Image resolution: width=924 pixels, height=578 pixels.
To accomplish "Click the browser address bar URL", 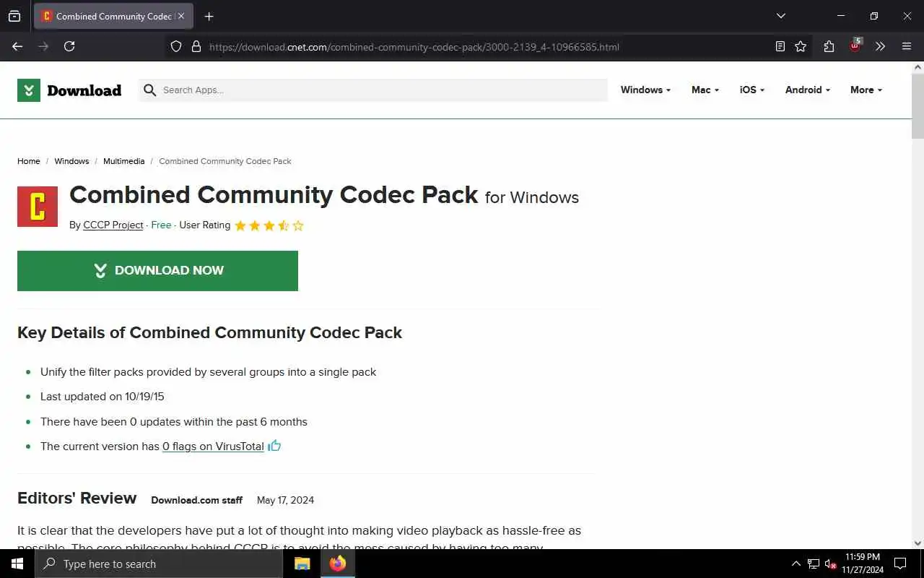I will coord(414,47).
